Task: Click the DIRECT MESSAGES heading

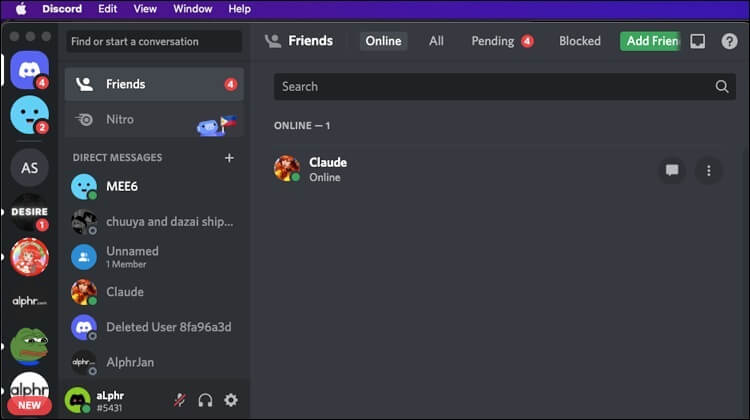Action: pos(117,157)
